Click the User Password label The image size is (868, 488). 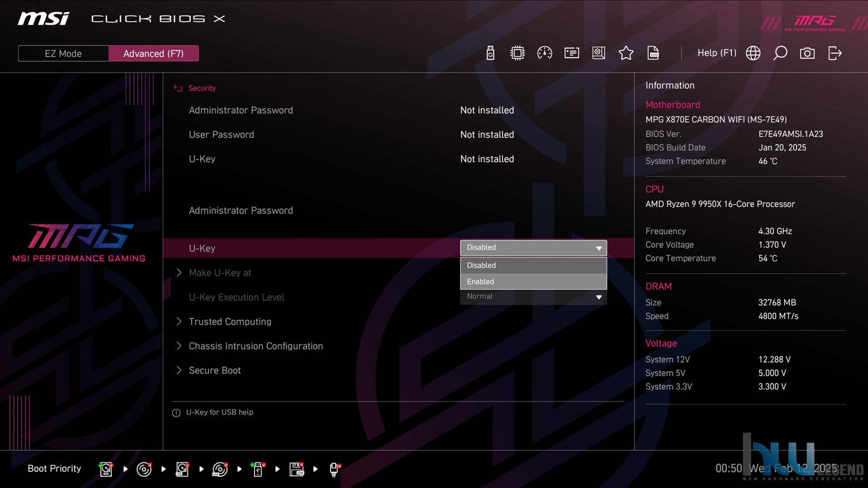(221, 134)
